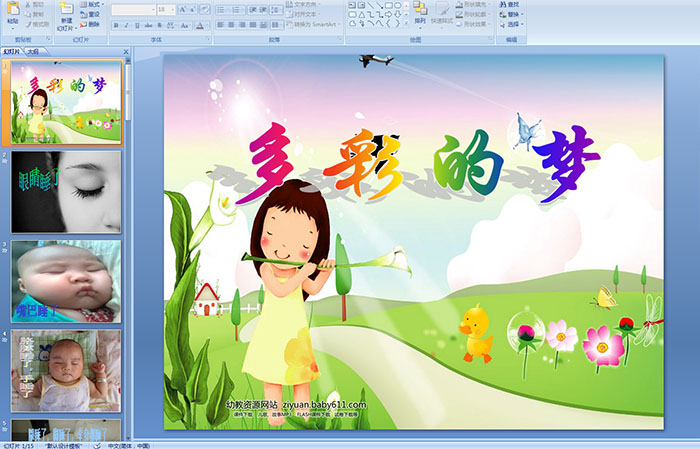Open the slide Layout (版式) dropdown
The image size is (700, 449).
92,4
